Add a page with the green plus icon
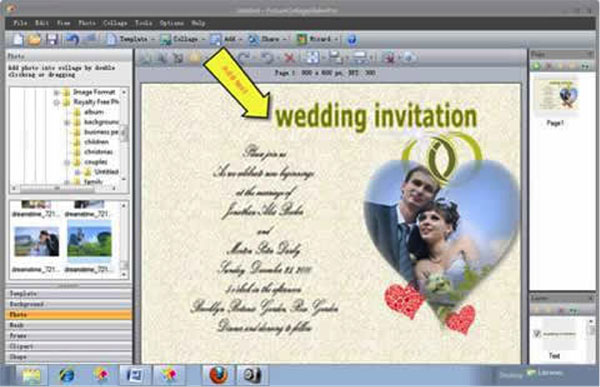 point(536,66)
